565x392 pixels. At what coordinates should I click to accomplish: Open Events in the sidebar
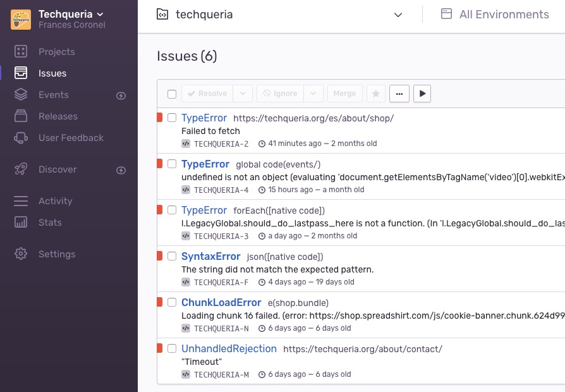pos(53,94)
